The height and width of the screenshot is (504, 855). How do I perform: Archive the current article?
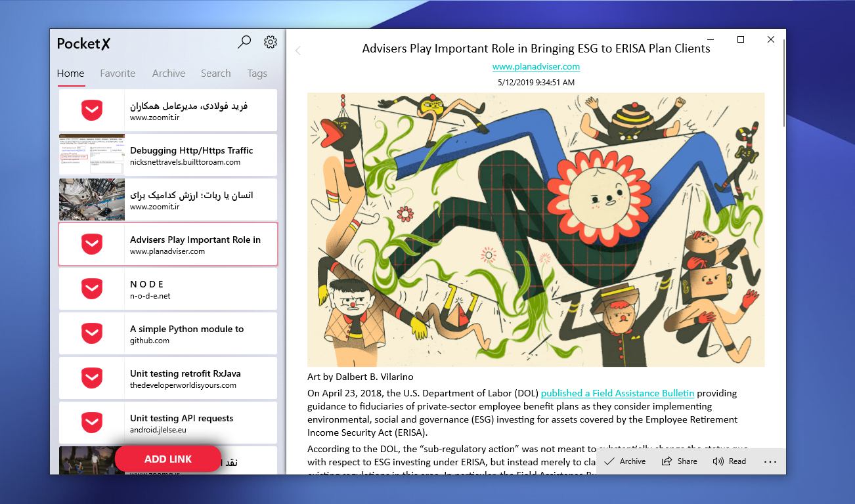pyautogui.click(x=625, y=461)
